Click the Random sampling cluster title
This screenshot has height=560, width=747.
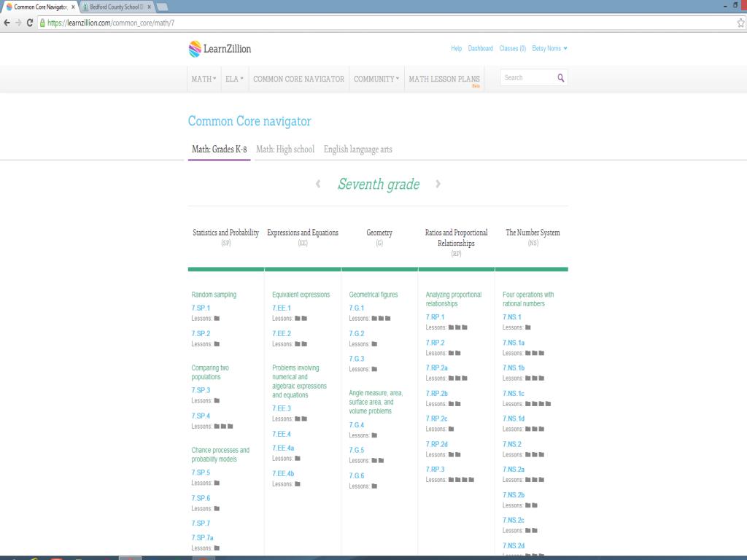214,295
